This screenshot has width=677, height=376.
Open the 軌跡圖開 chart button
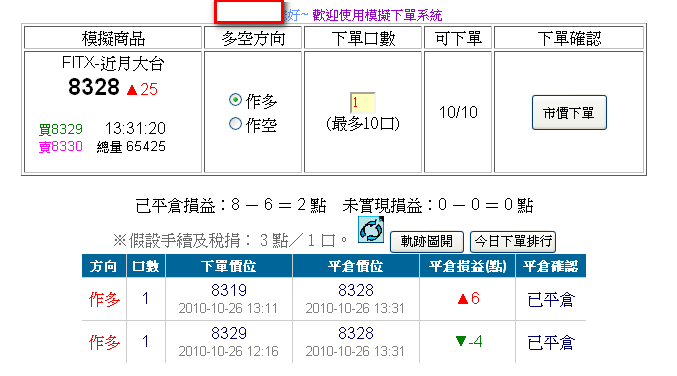pos(427,241)
